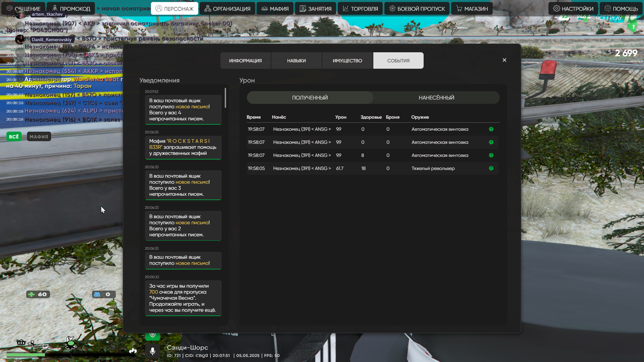Open the Магазин shop menu

click(x=471, y=9)
